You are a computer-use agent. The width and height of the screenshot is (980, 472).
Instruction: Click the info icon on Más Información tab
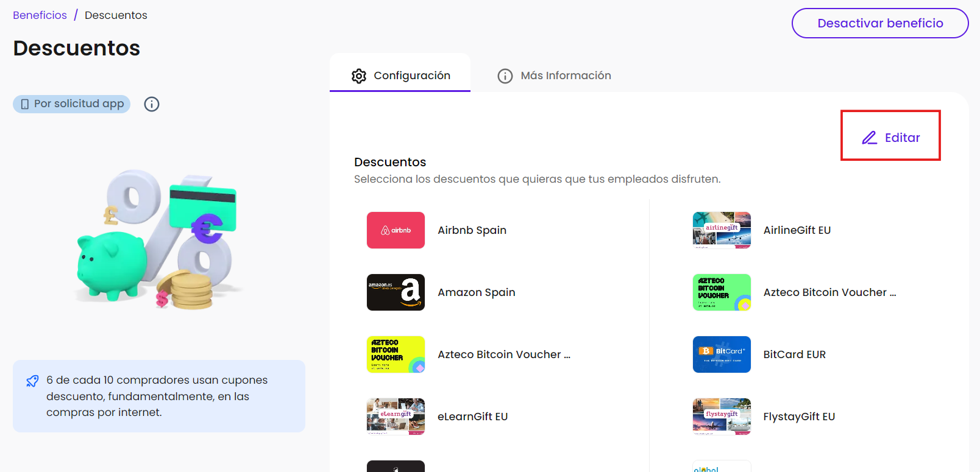pyautogui.click(x=505, y=76)
